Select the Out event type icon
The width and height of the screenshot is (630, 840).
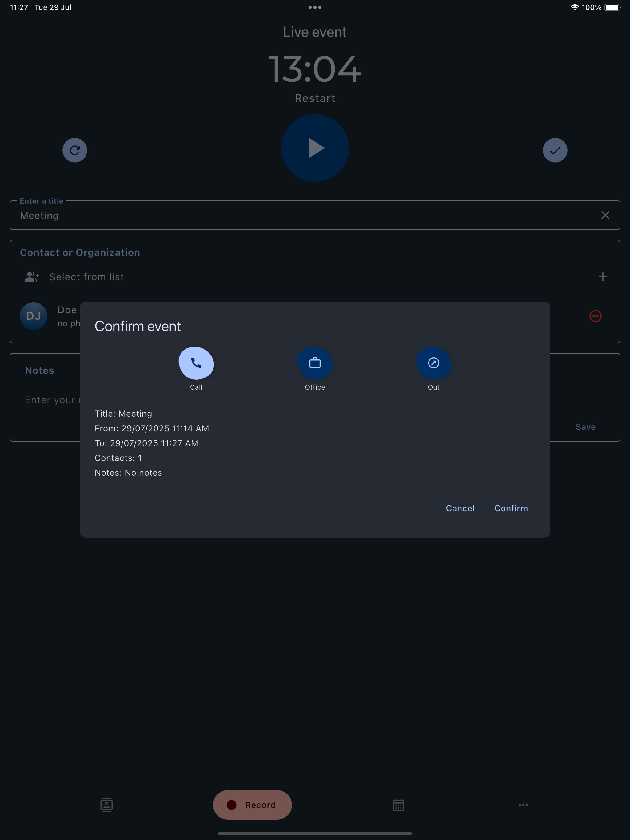pos(433,363)
